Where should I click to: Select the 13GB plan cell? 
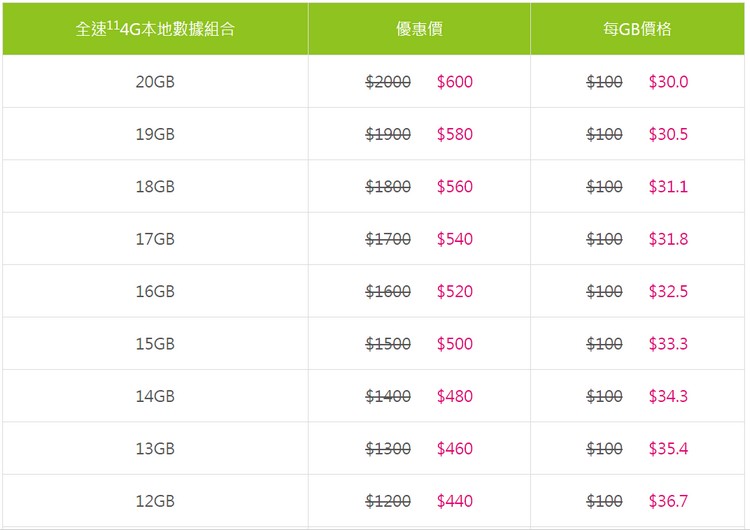pyautogui.click(x=155, y=449)
